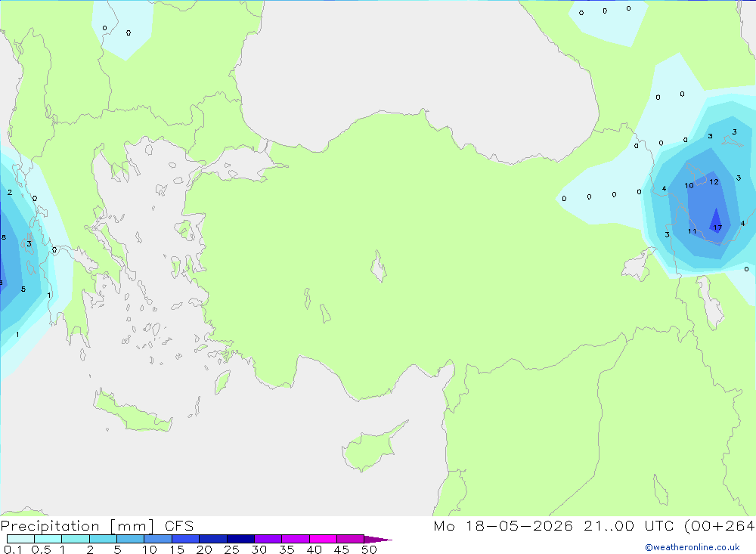The height and width of the screenshot is (554, 756).
Task: Click the '25' legend scale label
Action: (x=232, y=549)
